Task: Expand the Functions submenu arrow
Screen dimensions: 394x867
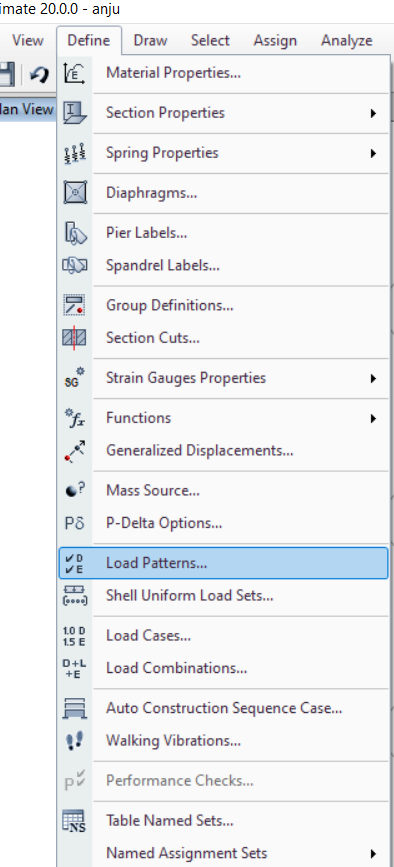Action: (x=374, y=419)
